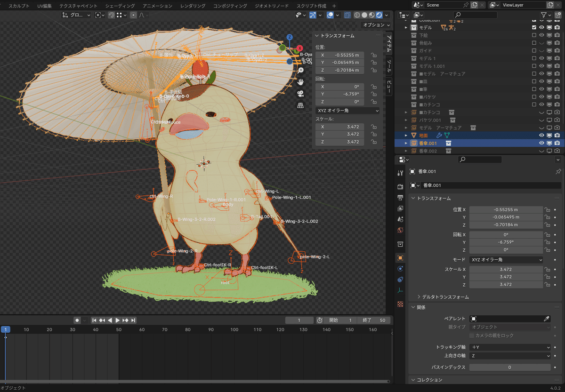Open XYZ オイラー角 dropdown in sidebar
The image size is (565, 392).
pos(347,111)
